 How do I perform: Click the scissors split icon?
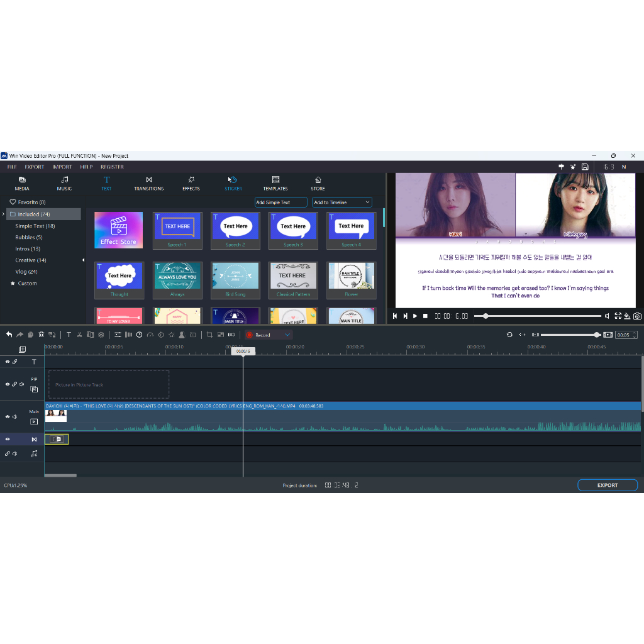(x=79, y=335)
